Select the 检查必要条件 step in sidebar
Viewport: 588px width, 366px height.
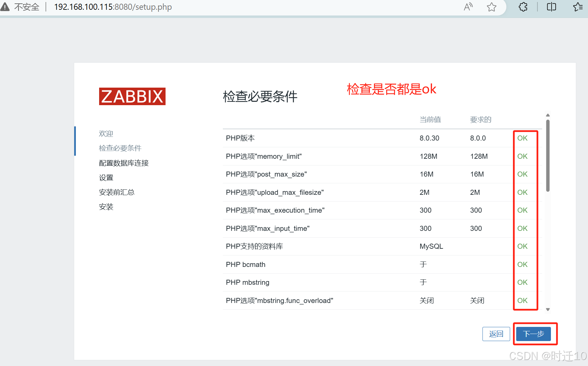120,148
